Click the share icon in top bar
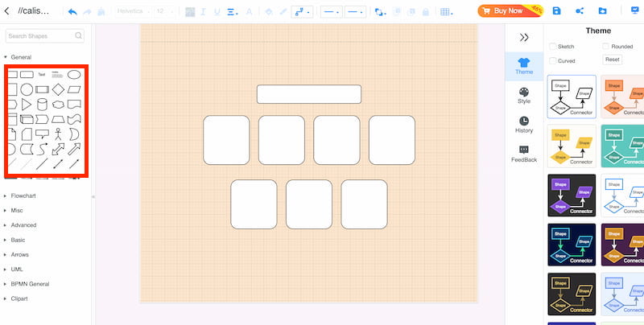The height and width of the screenshot is (325, 644). pyautogui.click(x=580, y=11)
